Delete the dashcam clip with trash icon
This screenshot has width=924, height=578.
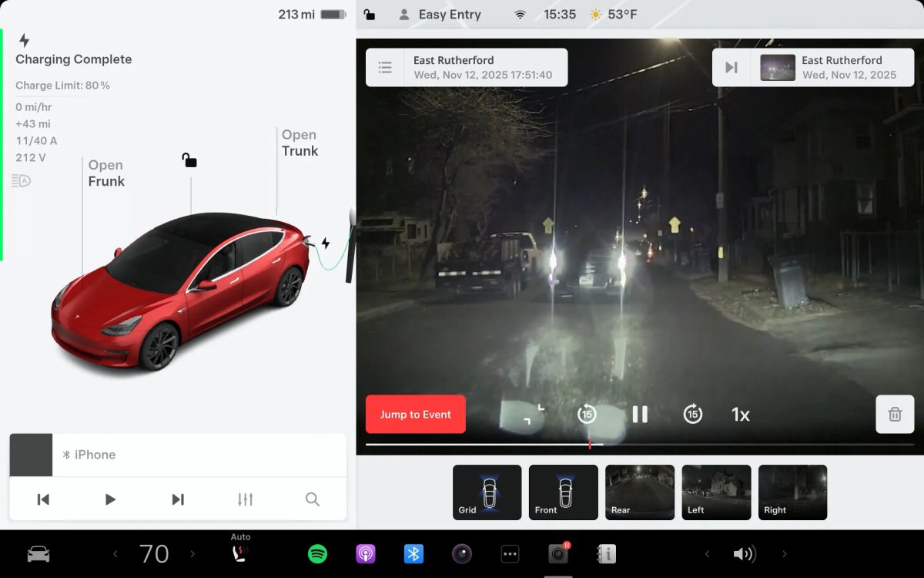(895, 415)
